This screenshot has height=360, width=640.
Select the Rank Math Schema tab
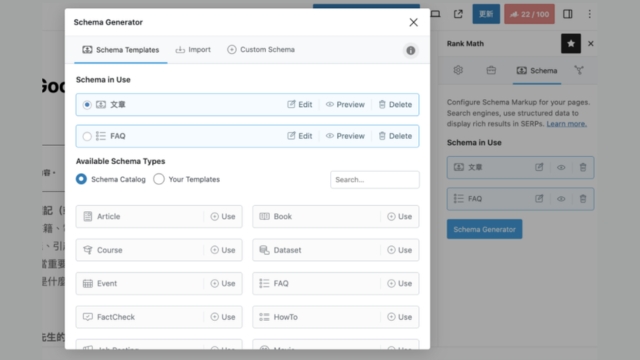point(537,71)
